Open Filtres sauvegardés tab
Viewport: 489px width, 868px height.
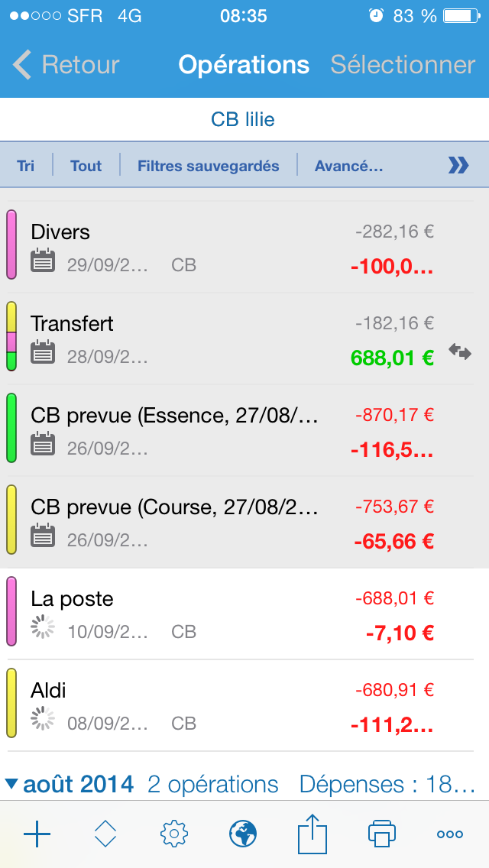pos(209,166)
